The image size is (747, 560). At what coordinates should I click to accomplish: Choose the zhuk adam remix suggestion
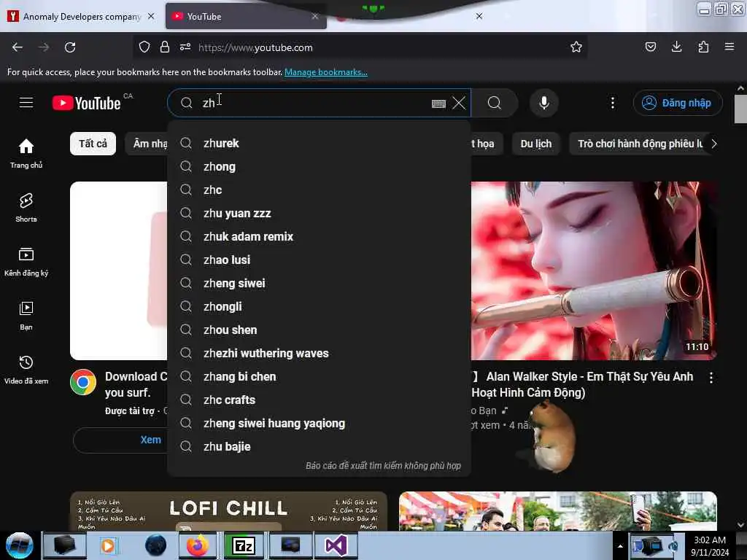tap(320, 237)
